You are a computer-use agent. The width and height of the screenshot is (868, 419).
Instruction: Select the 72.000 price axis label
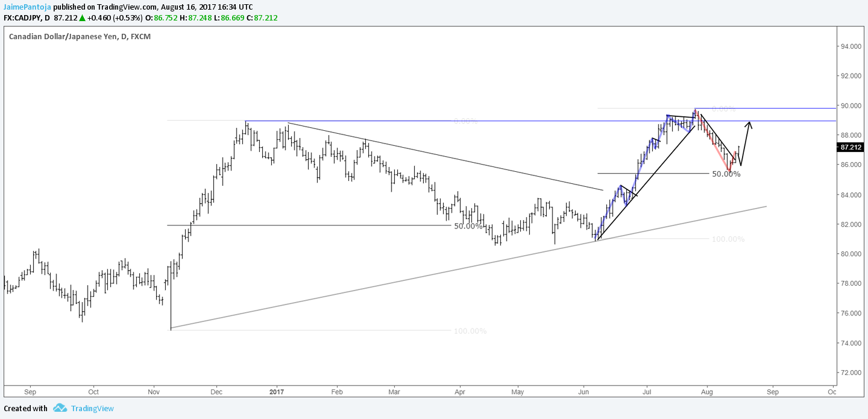[x=851, y=373]
